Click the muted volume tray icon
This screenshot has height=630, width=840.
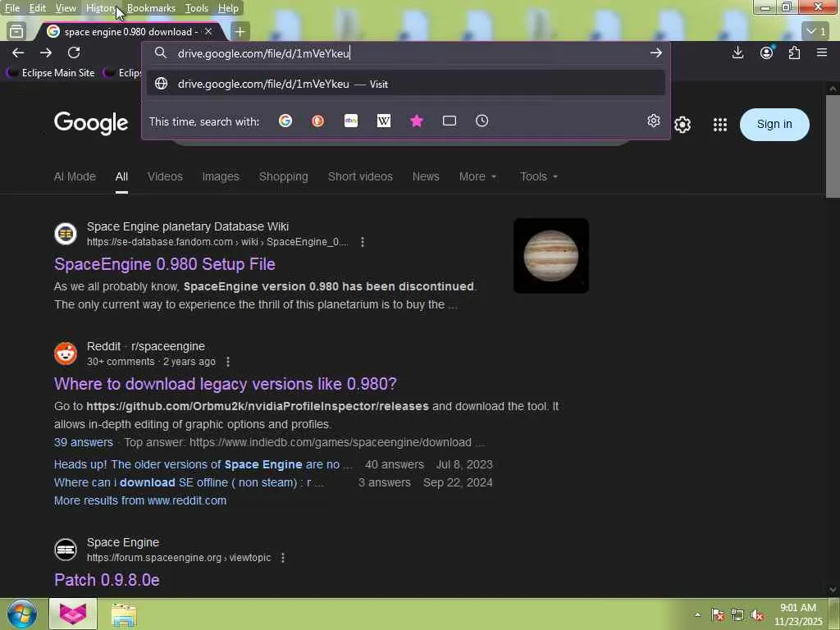tap(757, 614)
